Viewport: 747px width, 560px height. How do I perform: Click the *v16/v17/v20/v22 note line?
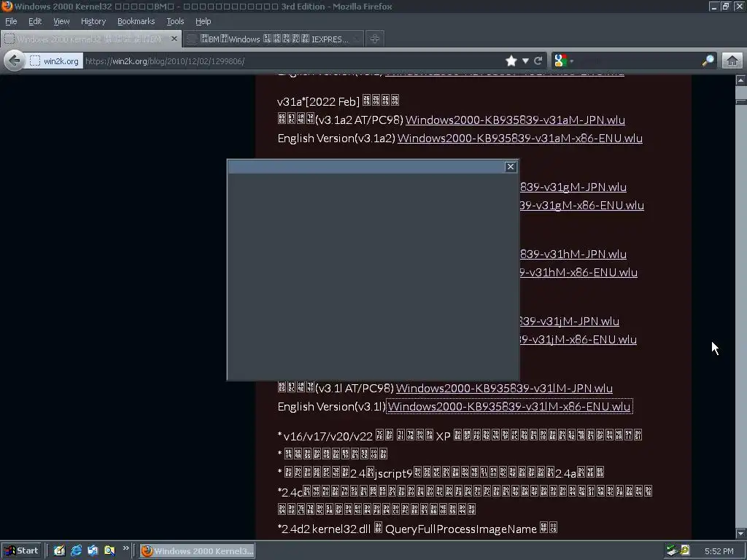(460, 436)
